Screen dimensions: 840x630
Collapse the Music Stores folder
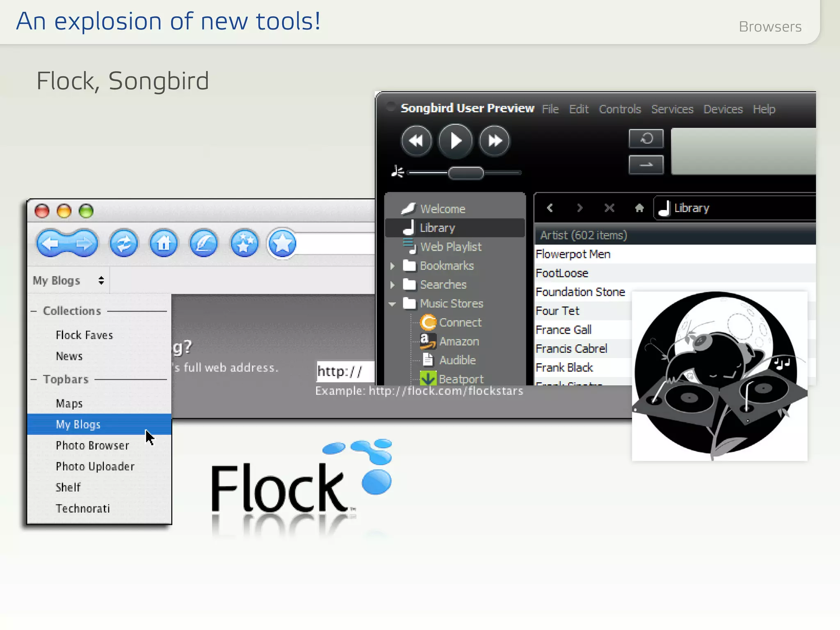click(x=393, y=304)
